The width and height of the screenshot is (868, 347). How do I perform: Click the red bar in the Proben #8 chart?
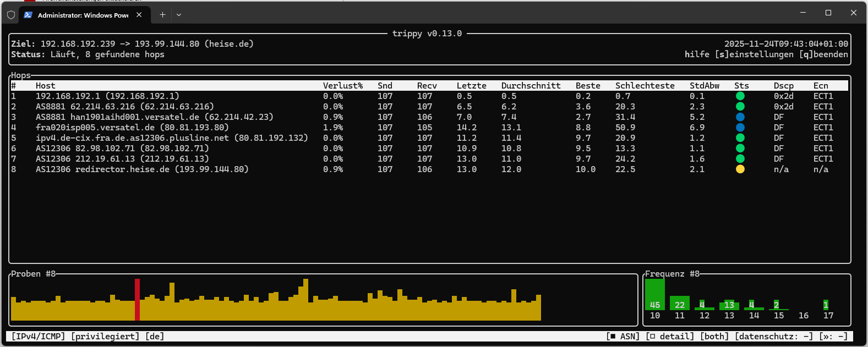(x=137, y=300)
